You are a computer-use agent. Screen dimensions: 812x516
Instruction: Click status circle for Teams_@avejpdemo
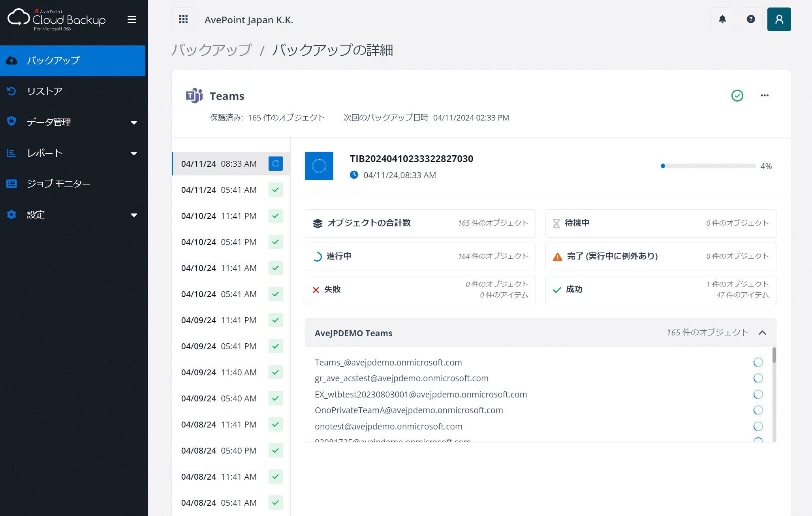pyautogui.click(x=758, y=362)
